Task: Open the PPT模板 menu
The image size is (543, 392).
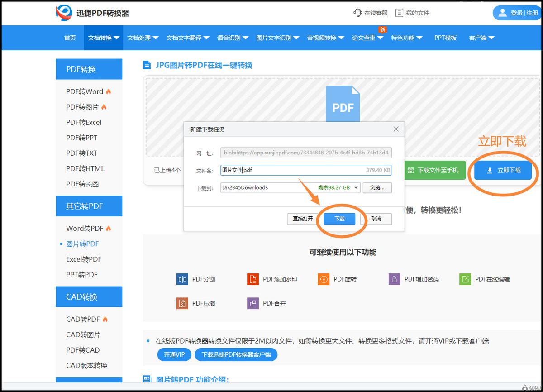Action: click(x=445, y=38)
